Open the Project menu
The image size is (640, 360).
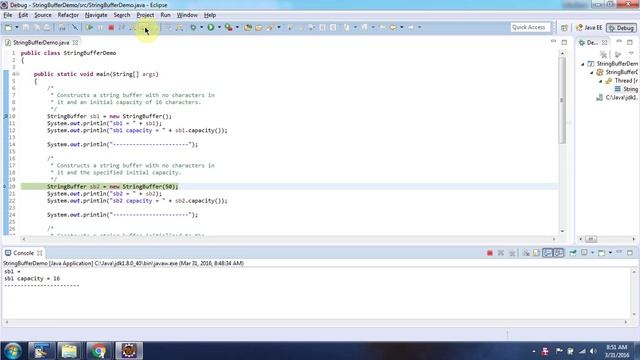(x=145, y=15)
